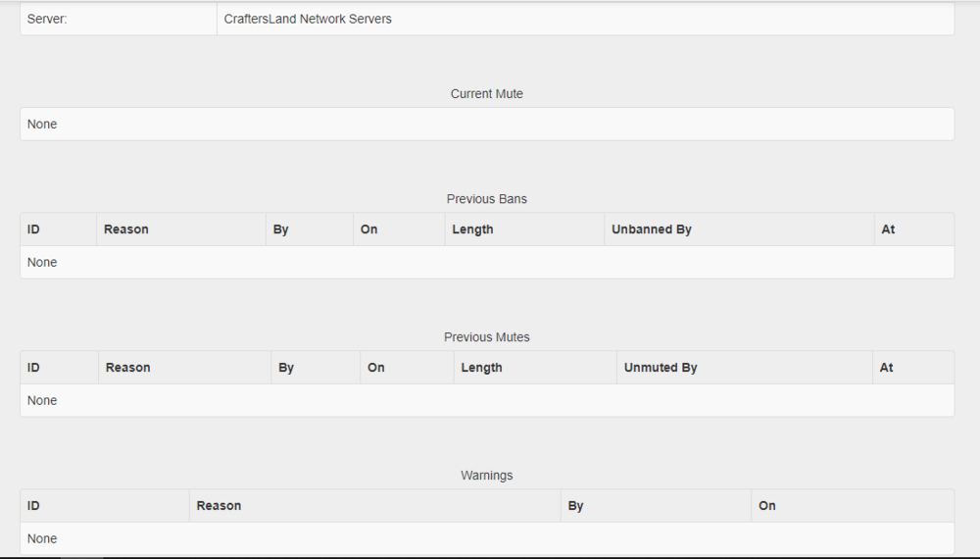Click Reason header in Previous Bans table
The width and height of the screenshot is (980, 559).
click(126, 229)
